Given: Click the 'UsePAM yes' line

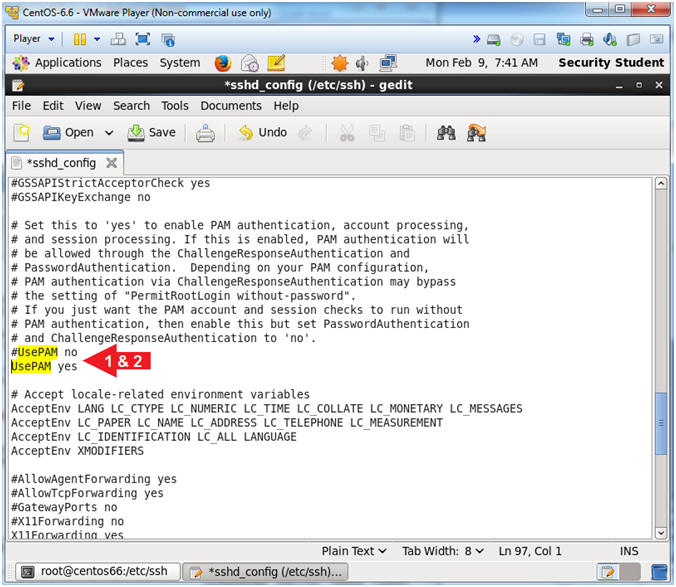Looking at the screenshot, I should click(x=44, y=366).
